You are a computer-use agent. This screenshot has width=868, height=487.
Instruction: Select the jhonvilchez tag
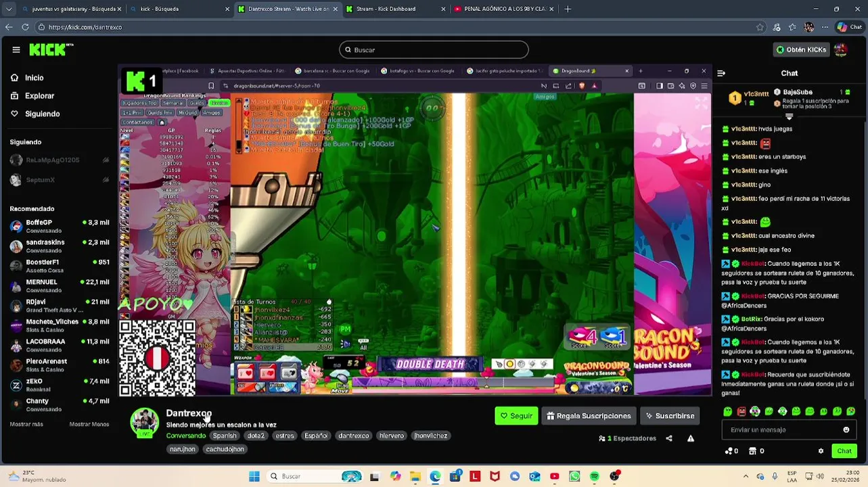tap(431, 436)
